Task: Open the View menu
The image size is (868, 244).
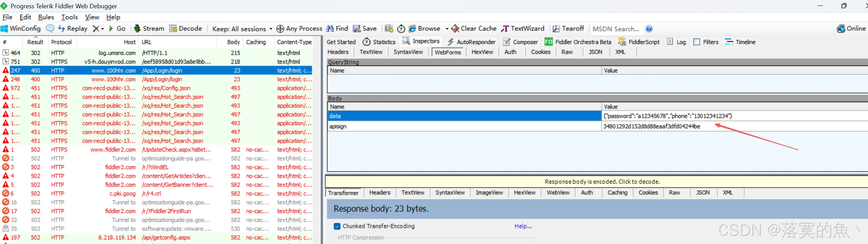Action: click(x=92, y=17)
